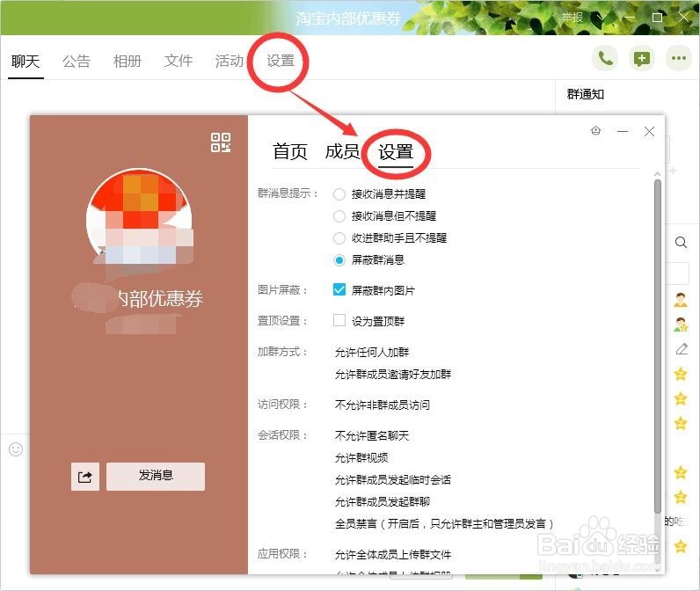This screenshot has width=700, height=591.
Task: Click 不允许非群成员访问 text
Action: tap(383, 405)
